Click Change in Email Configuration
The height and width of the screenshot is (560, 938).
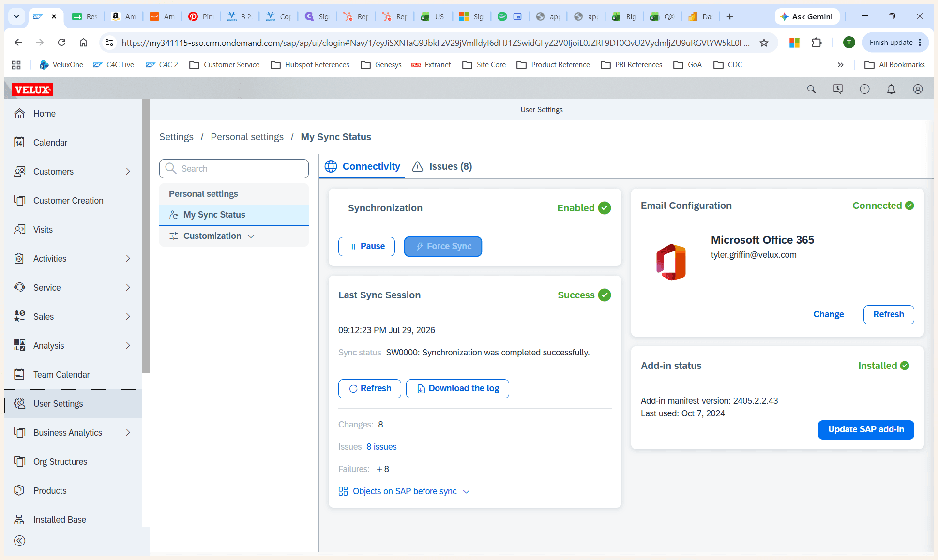point(829,314)
